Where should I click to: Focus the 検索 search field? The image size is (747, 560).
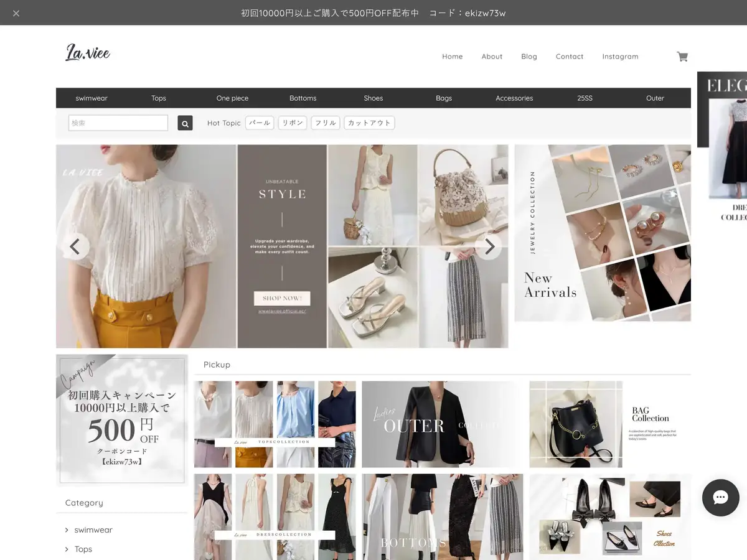[x=118, y=123]
